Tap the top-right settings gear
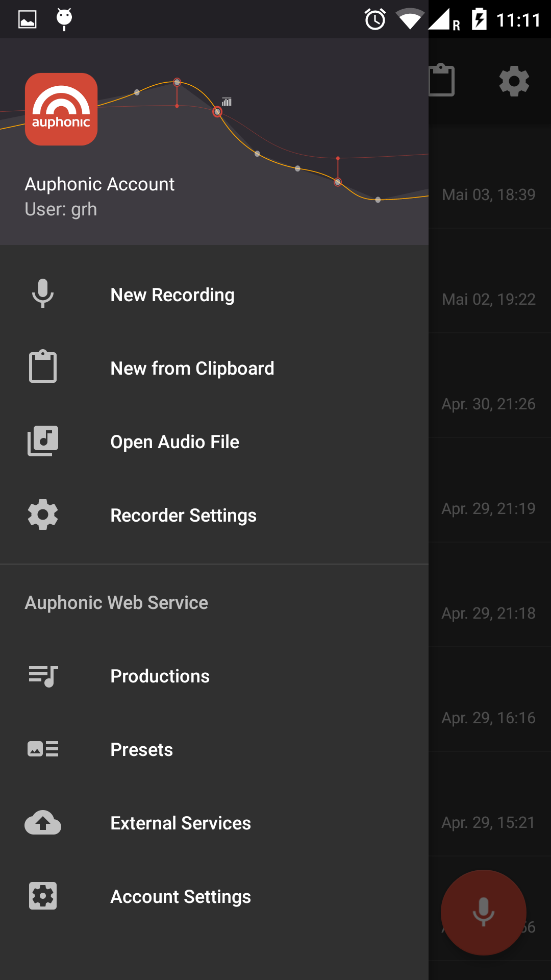The image size is (551, 980). click(514, 81)
